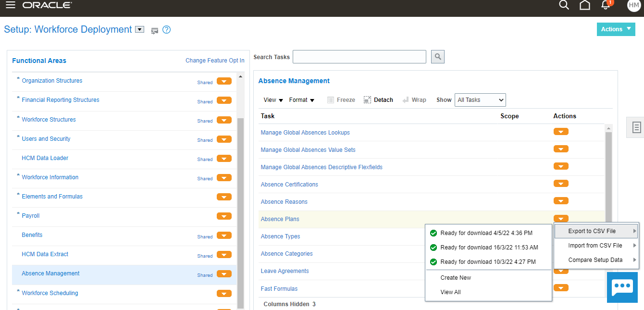Image resolution: width=644 pixels, height=310 pixels.
Task: Go to the home page icon
Action: (x=584, y=5)
